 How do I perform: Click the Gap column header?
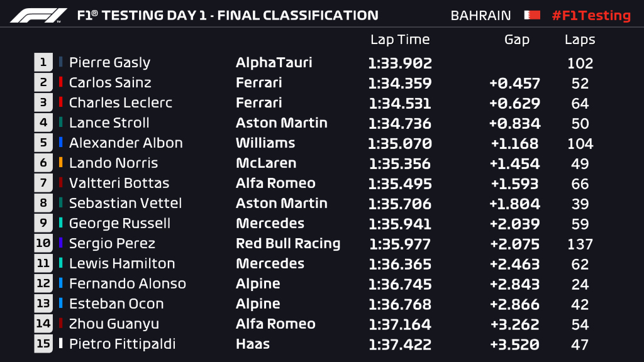coord(517,40)
